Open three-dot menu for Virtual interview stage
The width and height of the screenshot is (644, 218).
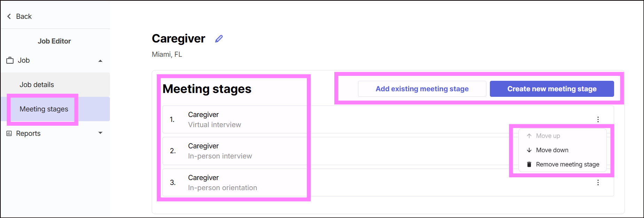click(598, 119)
